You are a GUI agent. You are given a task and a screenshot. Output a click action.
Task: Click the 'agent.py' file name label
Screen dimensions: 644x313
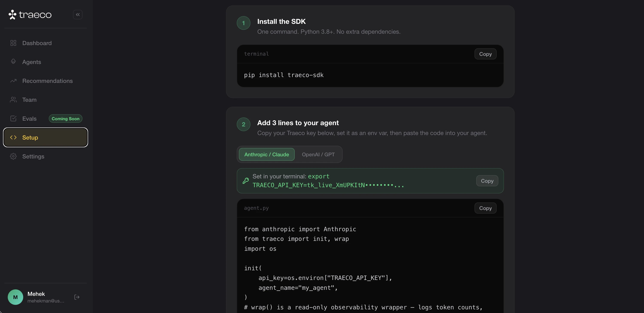point(256,208)
